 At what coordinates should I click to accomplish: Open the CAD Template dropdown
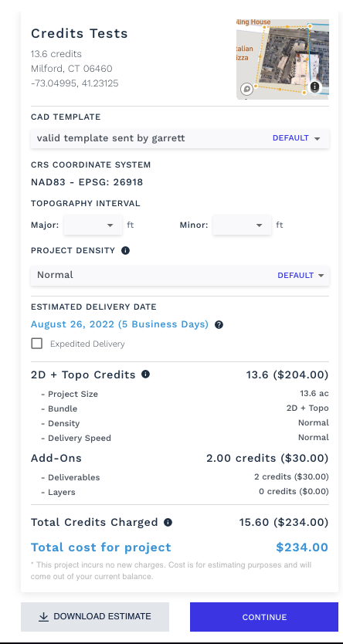tap(180, 138)
